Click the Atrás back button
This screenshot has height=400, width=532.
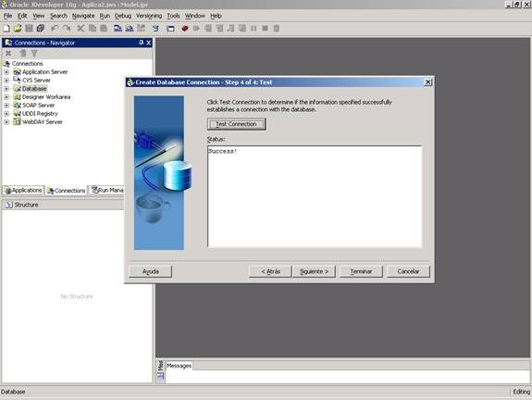(x=270, y=271)
